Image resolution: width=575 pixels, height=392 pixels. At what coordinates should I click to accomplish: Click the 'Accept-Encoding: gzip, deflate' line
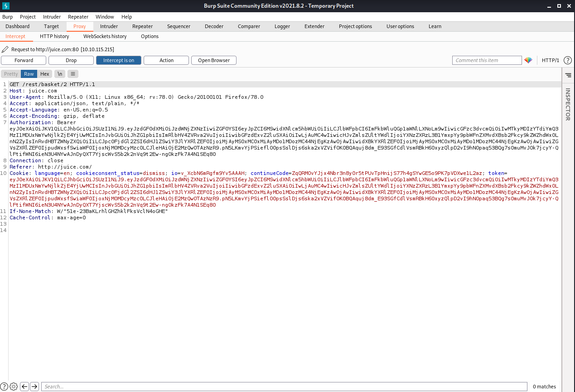tap(57, 116)
